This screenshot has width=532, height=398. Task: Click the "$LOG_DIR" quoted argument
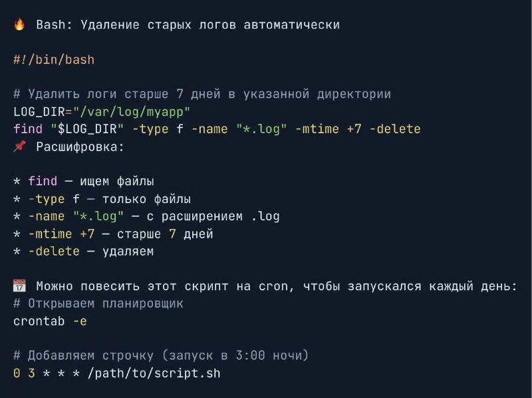87,128
